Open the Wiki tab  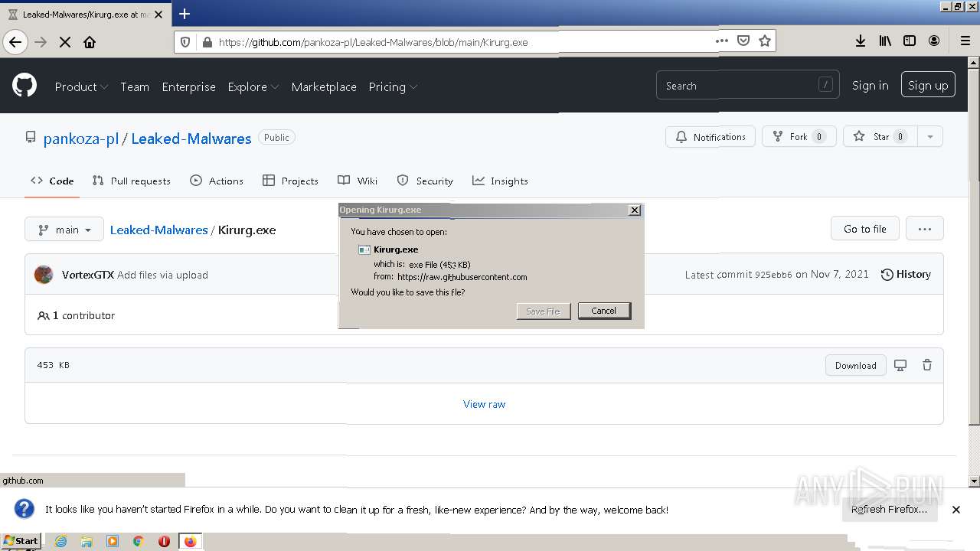358,181
